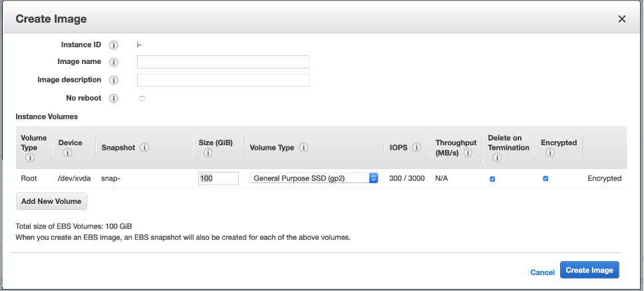
Task: Click the info icon next to No reboot
Action: (114, 99)
